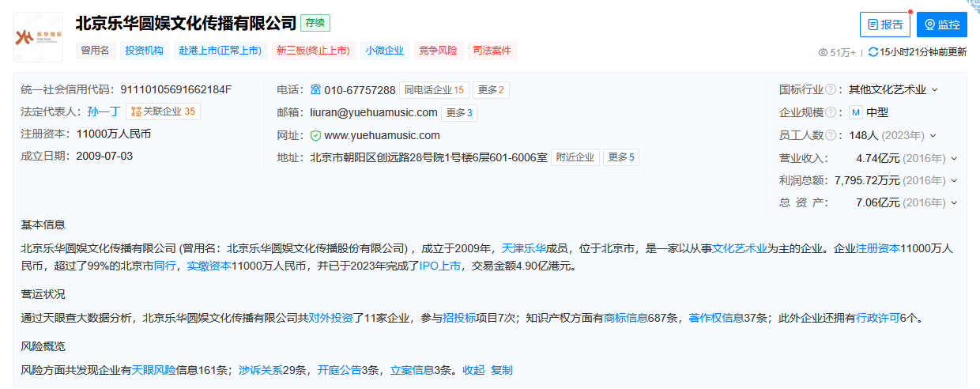Click the company logo thumbnail
This screenshot has height=389, width=980.
coord(39,36)
